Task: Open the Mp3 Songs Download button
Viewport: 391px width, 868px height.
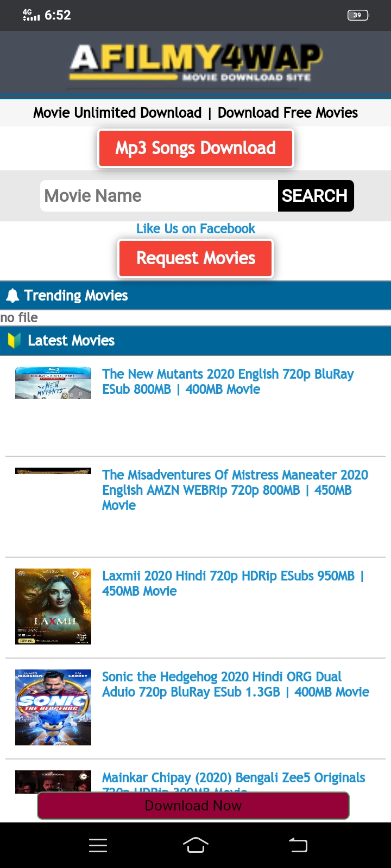Action: point(195,148)
